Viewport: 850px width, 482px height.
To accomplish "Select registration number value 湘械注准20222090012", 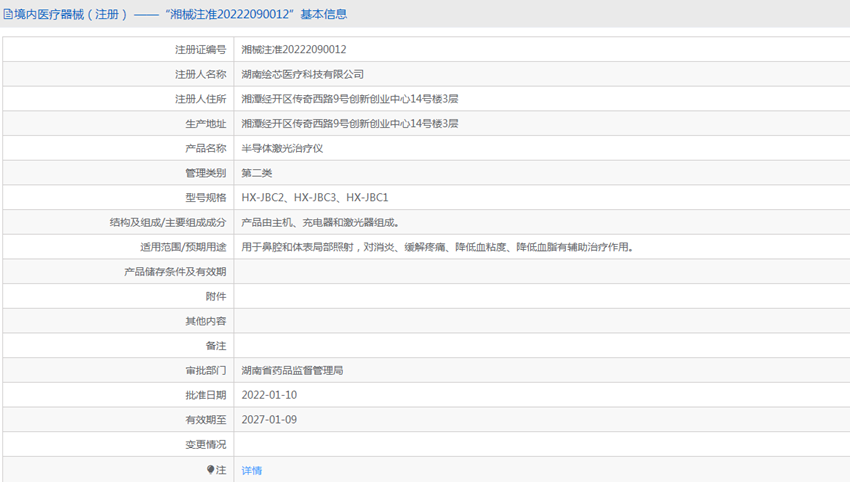I will [294, 49].
